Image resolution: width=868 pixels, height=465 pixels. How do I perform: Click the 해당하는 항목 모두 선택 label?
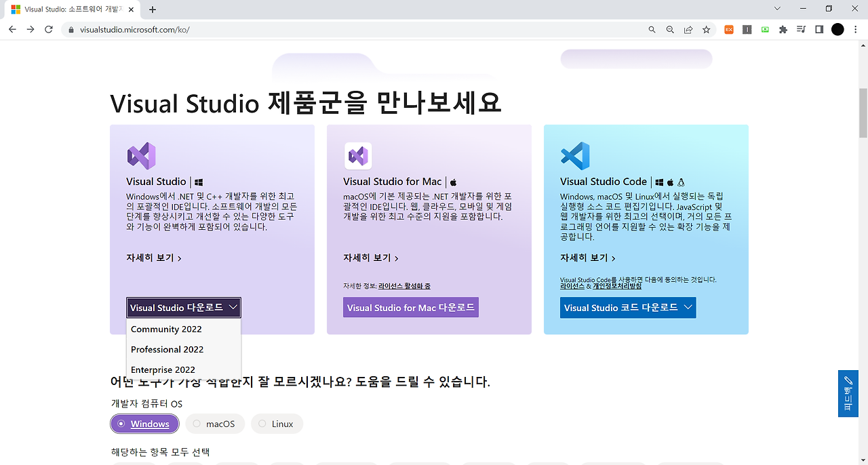tap(161, 451)
